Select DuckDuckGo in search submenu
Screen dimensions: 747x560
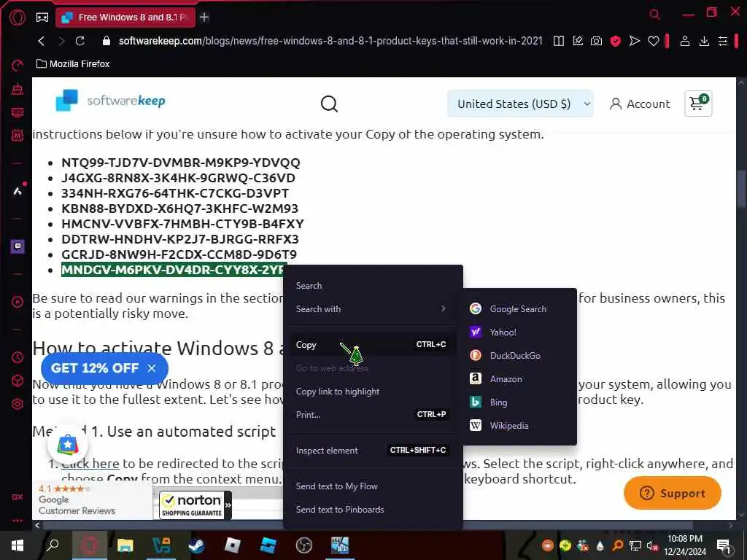pyautogui.click(x=519, y=356)
